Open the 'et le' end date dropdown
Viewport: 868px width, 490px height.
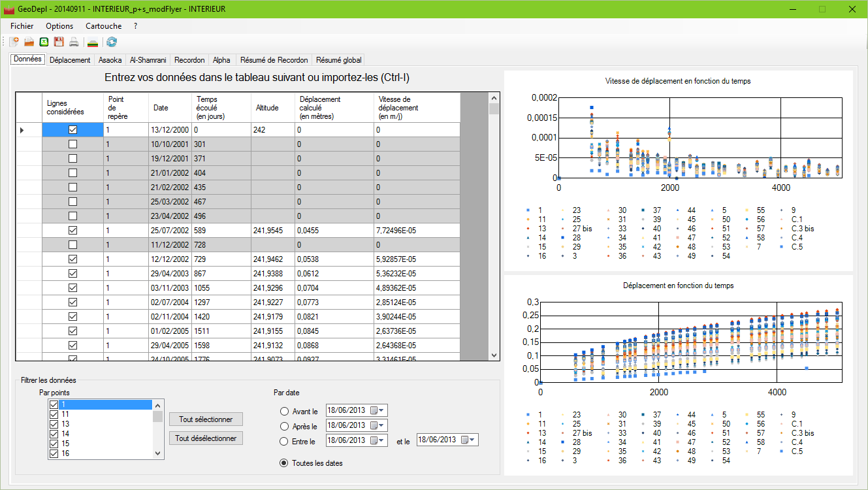pos(468,440)
